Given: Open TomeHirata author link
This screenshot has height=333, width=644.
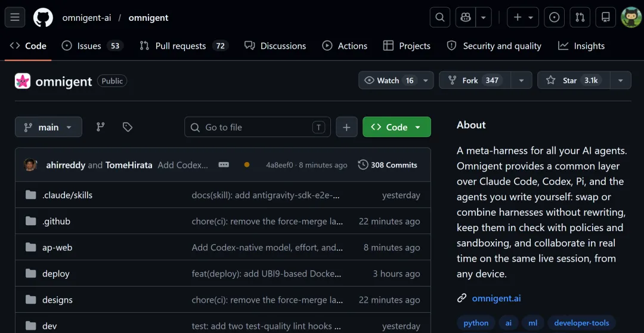Looking at the screenshot, I should (x=129, y=165).
